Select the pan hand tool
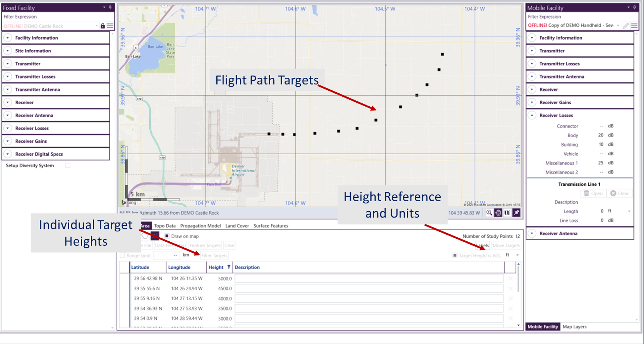The height and width of the screenshot is (344, 644). [498, 213]
